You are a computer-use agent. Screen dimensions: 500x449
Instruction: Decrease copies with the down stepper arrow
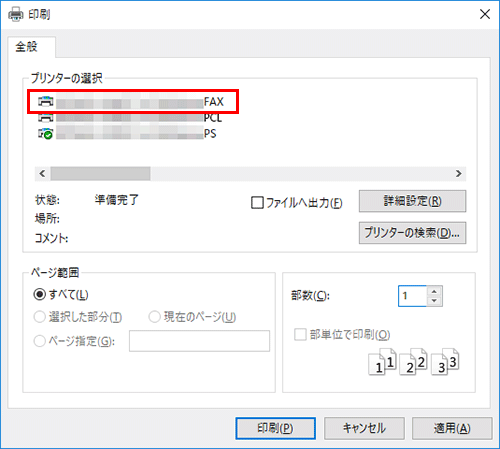434,301
